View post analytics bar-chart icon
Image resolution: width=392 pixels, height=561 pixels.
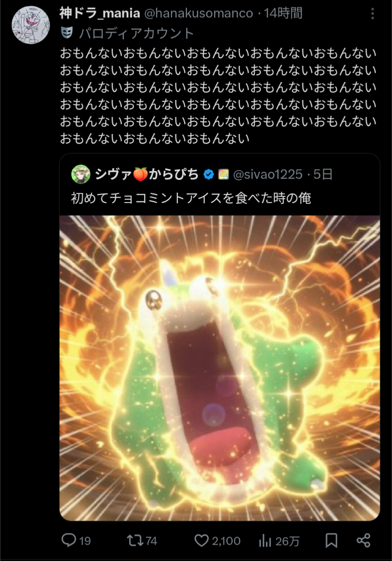click(265, 541)
